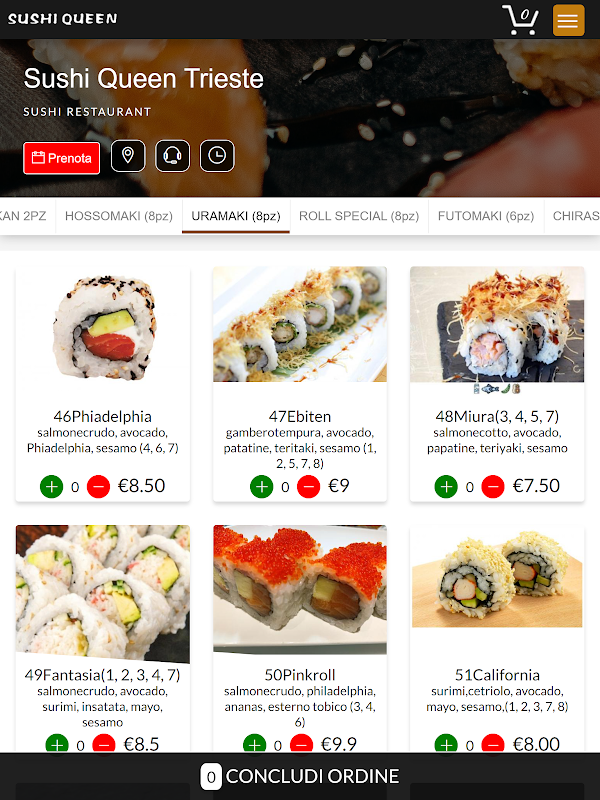The height and width of the screenshot is (800, 600).
Task: Open the shopping cart icon
Action: pyautogui.click(x=520, y=20)
